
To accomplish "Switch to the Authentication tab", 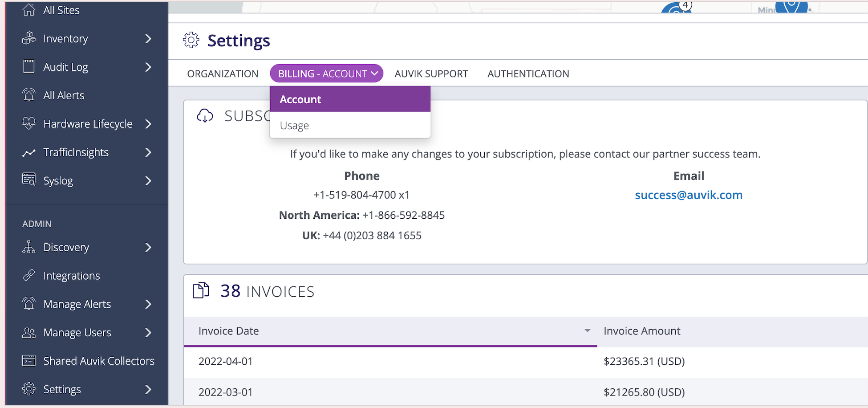I will coord(528,73).
